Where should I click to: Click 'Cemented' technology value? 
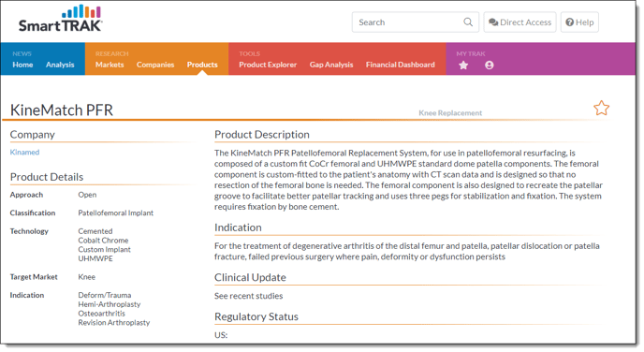tap(95, 231)
